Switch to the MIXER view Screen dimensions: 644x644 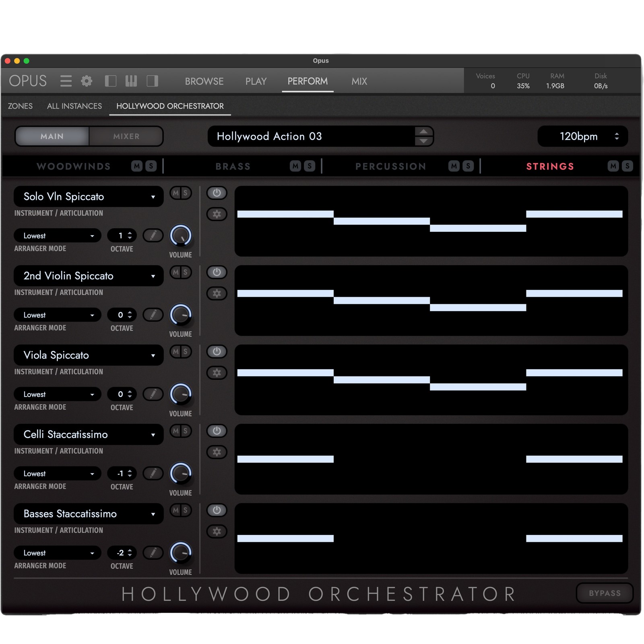(126, 136)
